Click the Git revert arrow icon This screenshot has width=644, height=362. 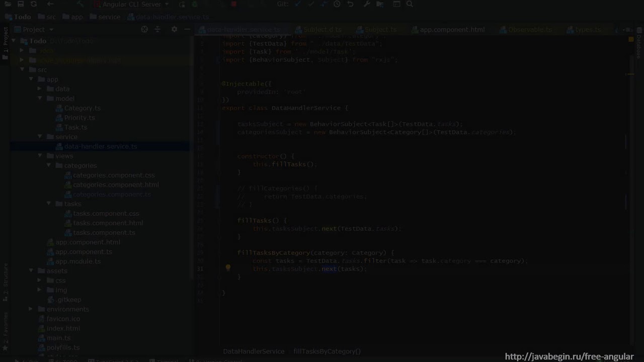350,4
